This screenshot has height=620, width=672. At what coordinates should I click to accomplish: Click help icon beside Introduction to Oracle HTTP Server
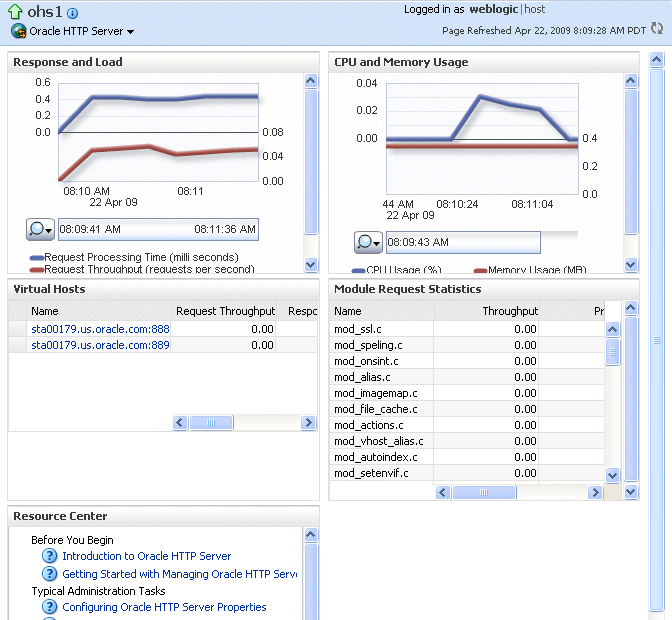(x=50, y=556)
